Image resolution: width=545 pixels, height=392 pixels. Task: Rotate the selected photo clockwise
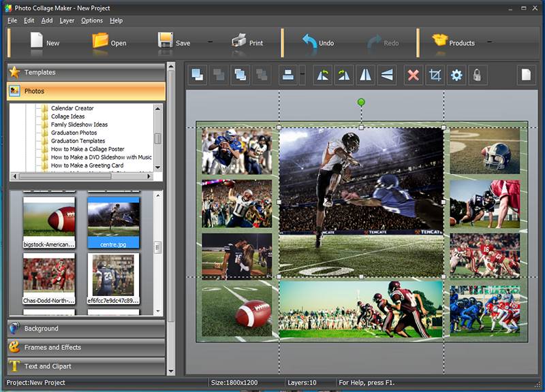(x=344, y=75)
